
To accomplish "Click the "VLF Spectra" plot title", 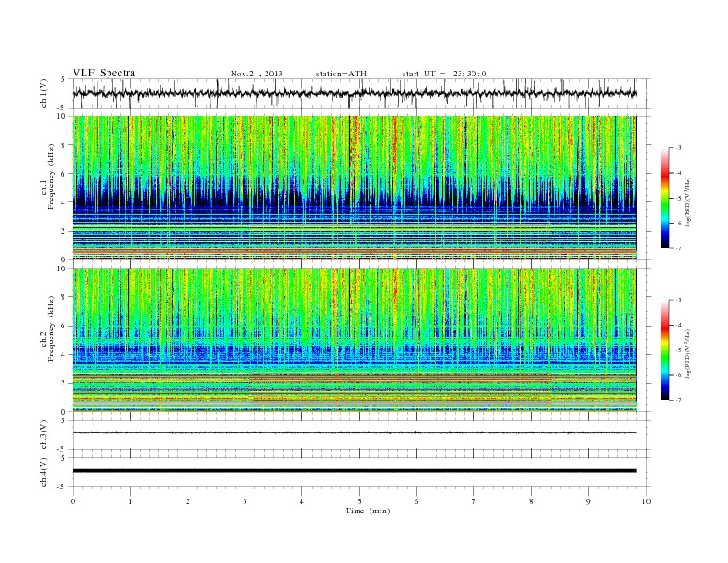I will coord(104,73).
